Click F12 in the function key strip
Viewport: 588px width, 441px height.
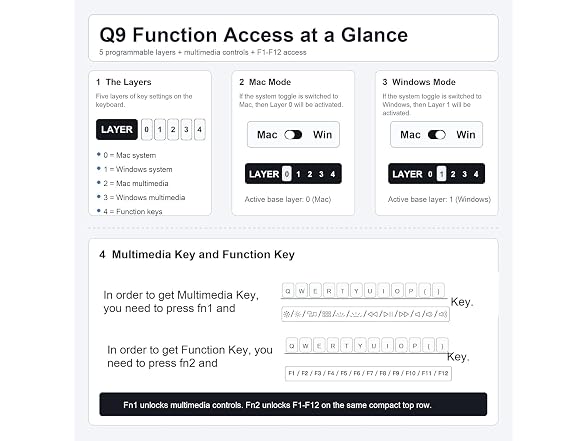[443, 373]
